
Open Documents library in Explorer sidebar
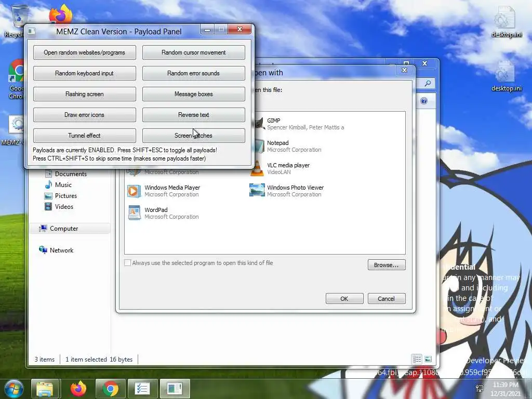pos(66,174)
